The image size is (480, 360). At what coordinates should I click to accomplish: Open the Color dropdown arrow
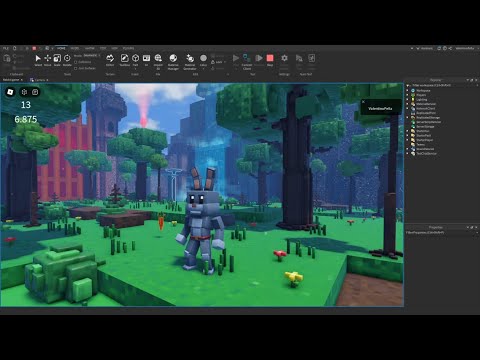pos(203,68)
